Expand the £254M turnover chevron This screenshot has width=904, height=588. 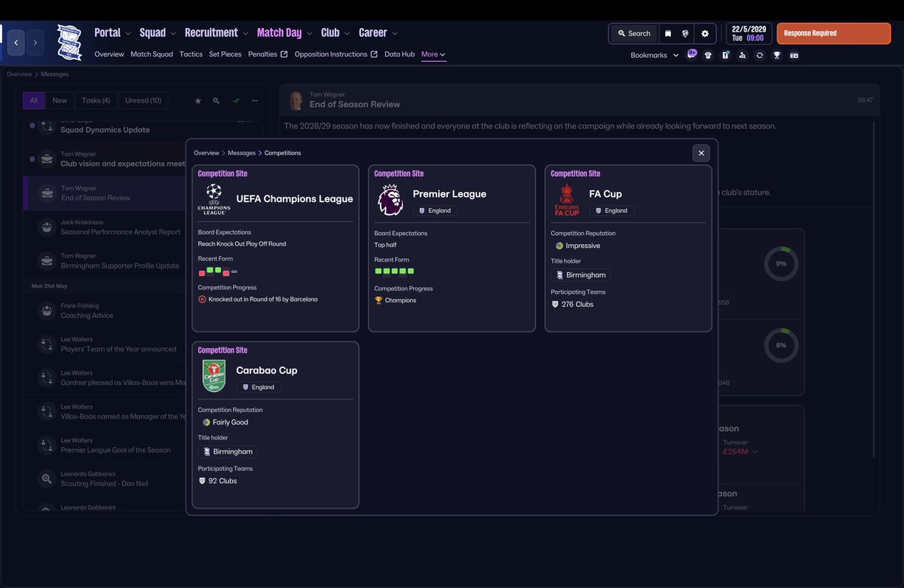coord(755,452)
